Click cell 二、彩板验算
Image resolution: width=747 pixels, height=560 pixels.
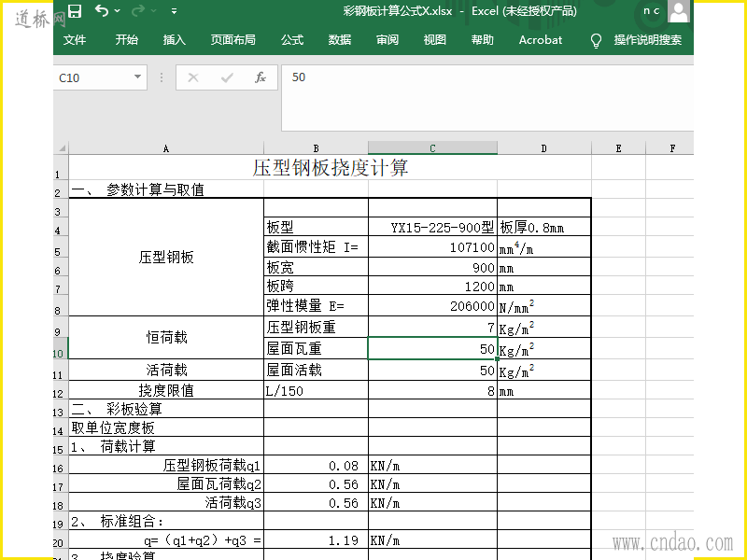tap(166, 409)
